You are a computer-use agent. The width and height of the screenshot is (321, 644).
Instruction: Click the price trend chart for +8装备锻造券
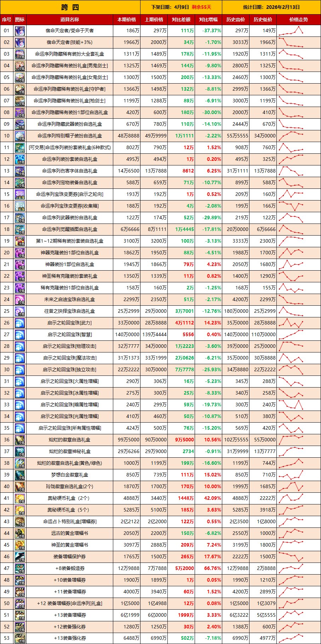(291, 568)
